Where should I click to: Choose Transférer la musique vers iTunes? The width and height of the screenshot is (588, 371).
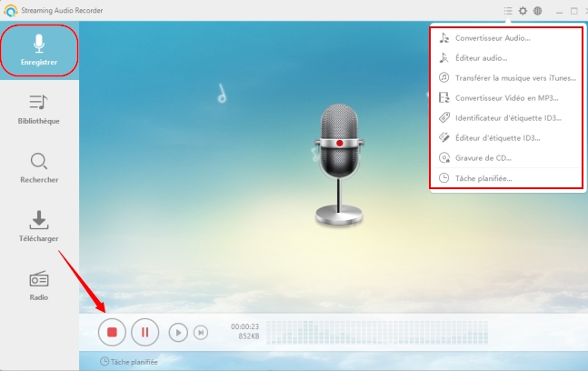click(x=506, y=77)
